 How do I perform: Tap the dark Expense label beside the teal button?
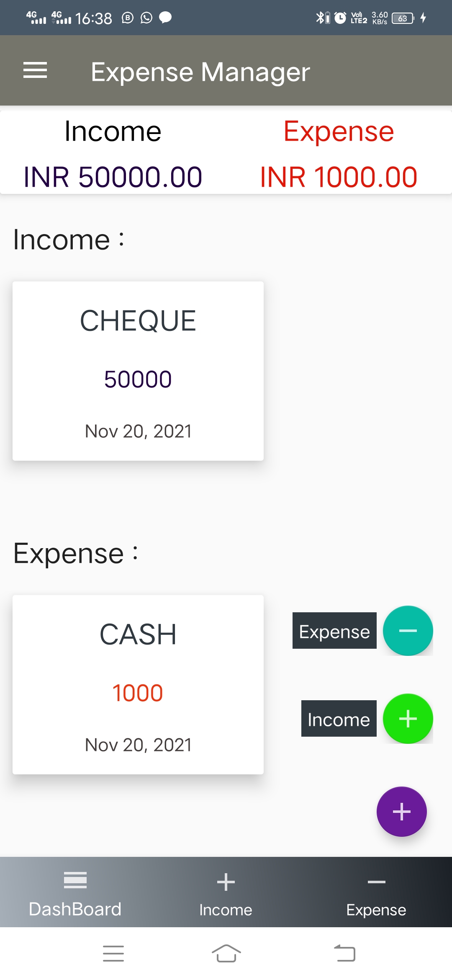334,631
